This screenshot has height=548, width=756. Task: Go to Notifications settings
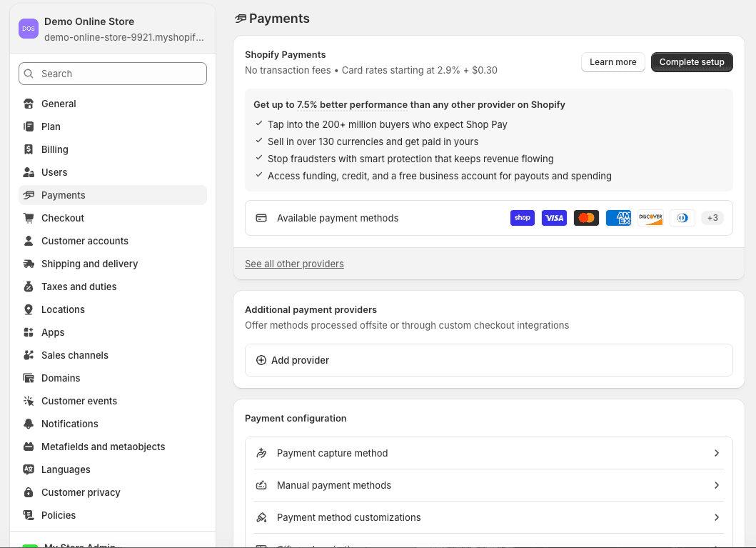point(113,424)
